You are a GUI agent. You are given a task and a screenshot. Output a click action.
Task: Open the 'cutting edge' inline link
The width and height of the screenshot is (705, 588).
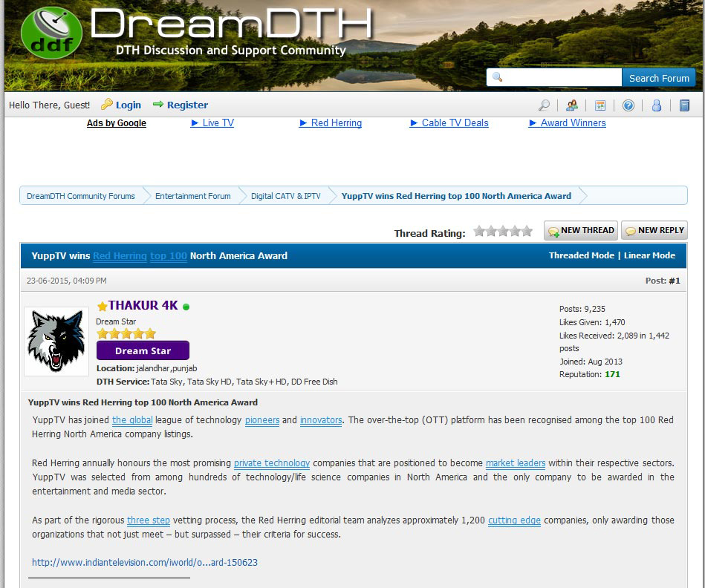514,520
